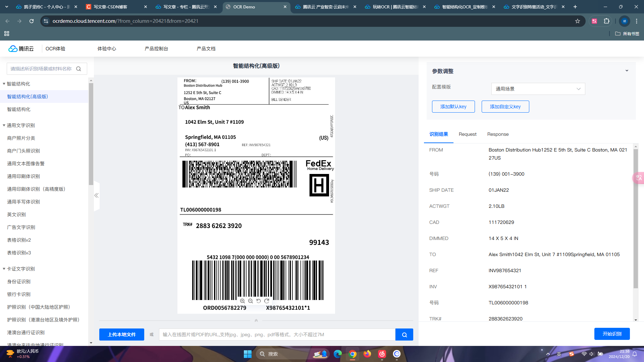The image size is (644, 362).
Task: Open the Chrome three-dot menu
Action: [x=637, y=21]
